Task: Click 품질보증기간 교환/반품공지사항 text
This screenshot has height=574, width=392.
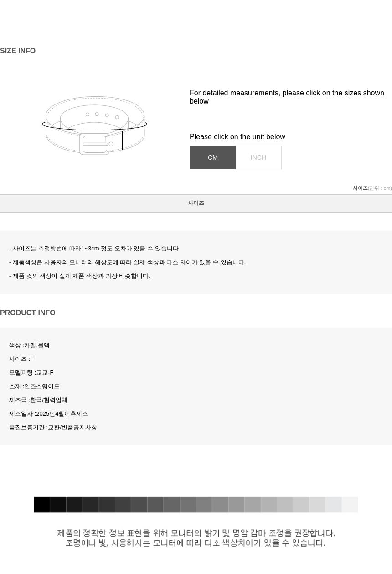Action: coord(53,428)
